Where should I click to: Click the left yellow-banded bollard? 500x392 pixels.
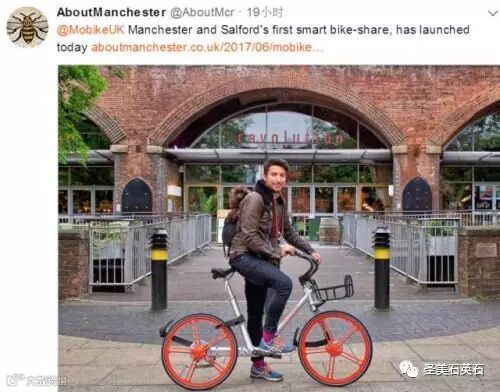[159, 269]
